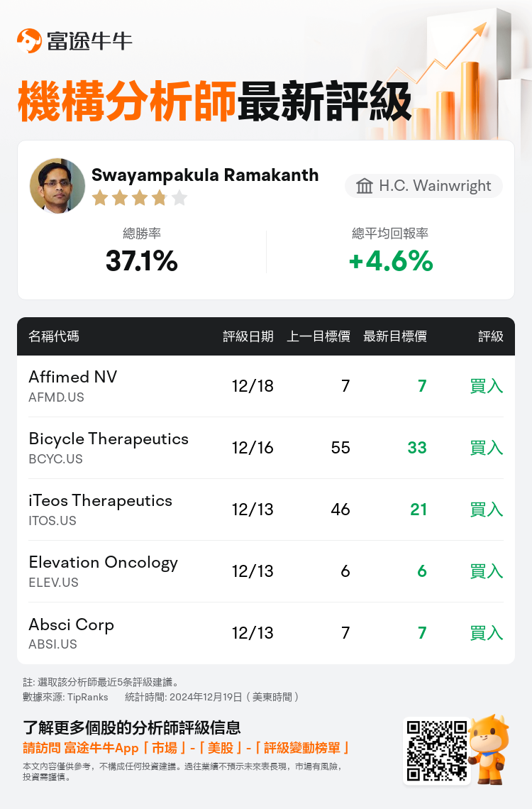This screenshot has width=532, height=809.
Task: Click the 最新目標價 column header
Action: (x=395, y=336)
